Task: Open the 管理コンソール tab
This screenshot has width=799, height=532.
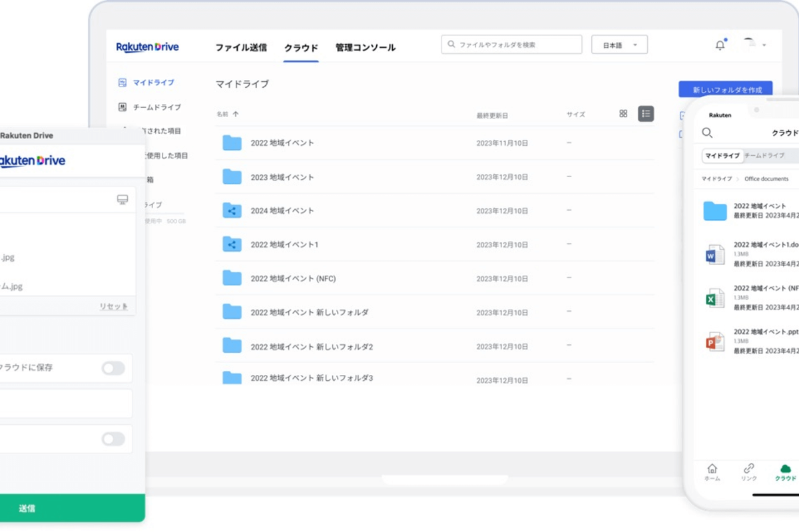Action: [x=365, y=47]
